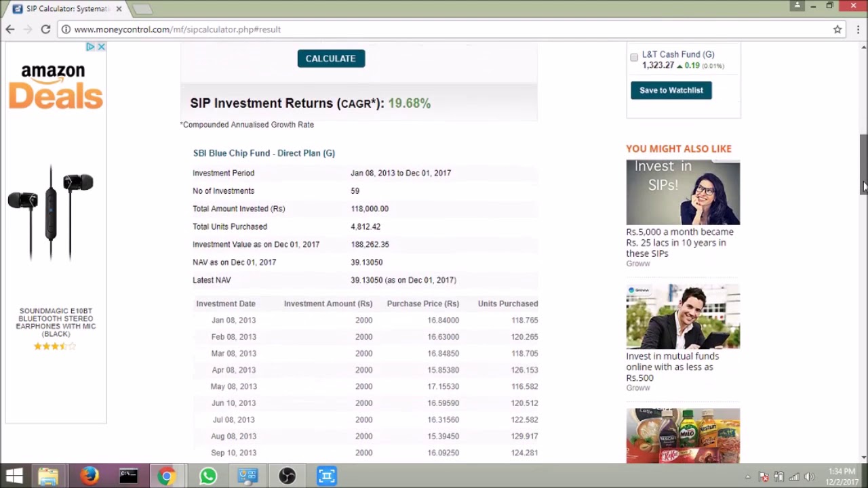This screenshot has height=488, width=868.
Task: Click the taskbar clock showing 1:34 PM
Action: [x=842, y=476]
